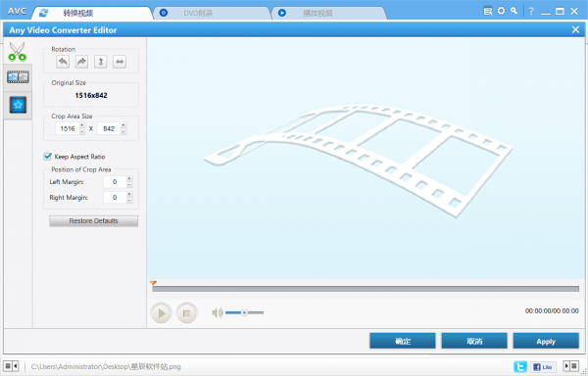The height and width of the screenshot is (376, 588).
Task: Toggle left panel icon in status bar
Action: pos(11,366)
